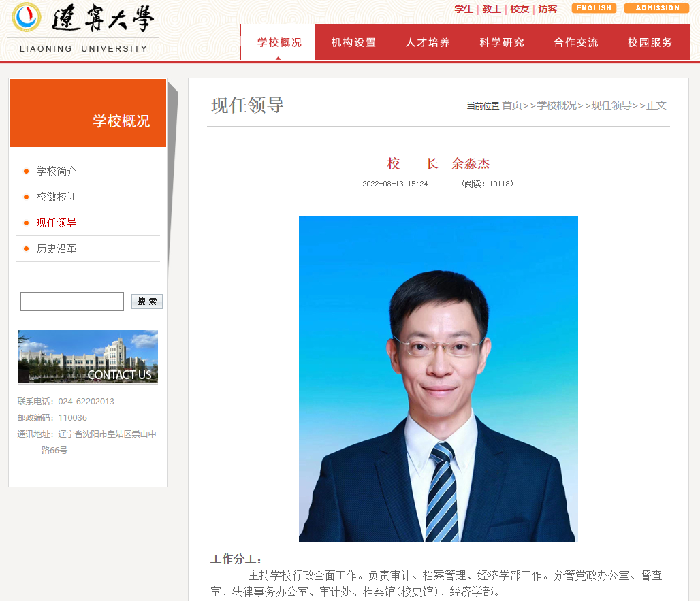Open the 学校概况 navigation tab
Screen dimensions: 700x601
[x=279, y=42]
